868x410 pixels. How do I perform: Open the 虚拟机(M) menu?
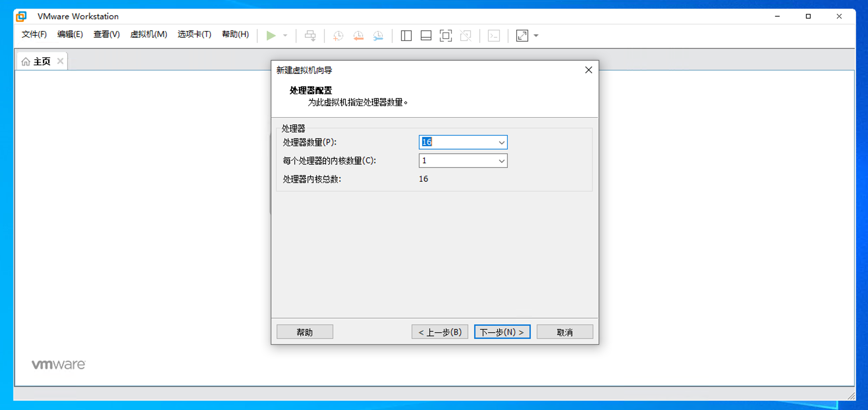pos(148,34)
